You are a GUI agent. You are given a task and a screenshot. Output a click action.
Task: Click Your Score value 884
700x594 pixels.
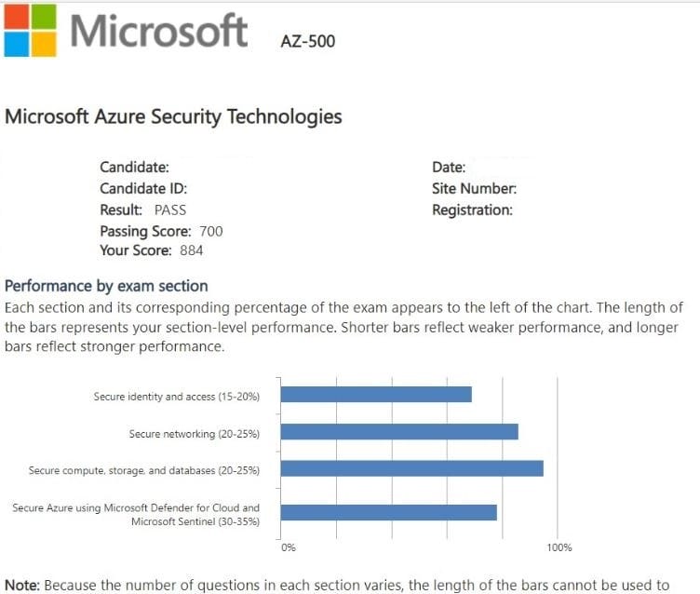tap(191, 250)
